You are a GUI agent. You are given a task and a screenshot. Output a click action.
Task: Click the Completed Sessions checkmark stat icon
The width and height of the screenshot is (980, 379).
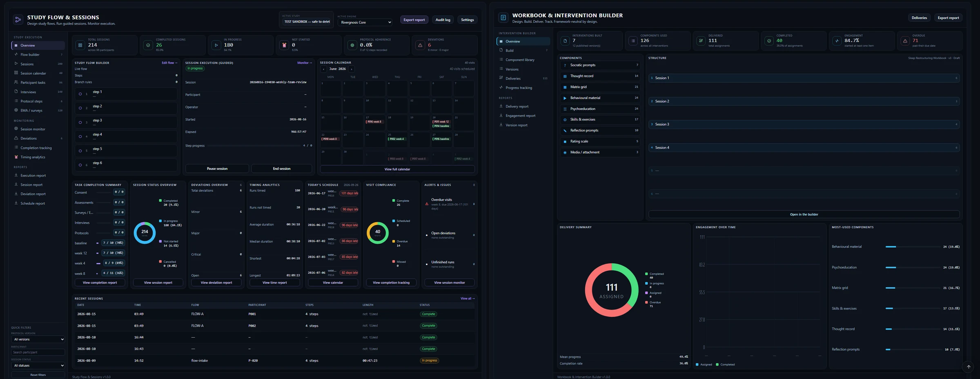tap(148, 45)
